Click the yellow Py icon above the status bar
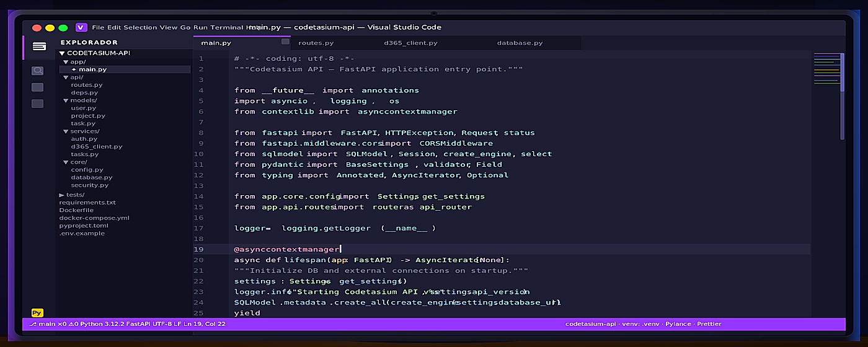Viewport: 868px width, 347px height. 37,313
